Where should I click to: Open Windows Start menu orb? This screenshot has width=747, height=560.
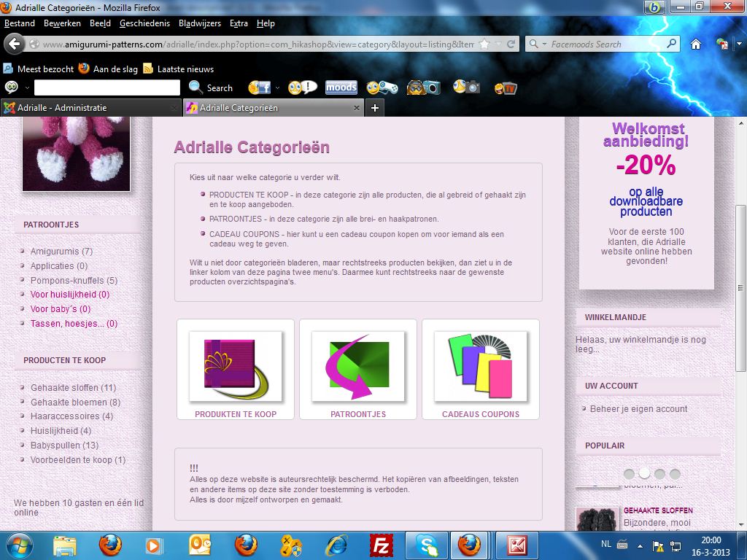click(19, 545)
